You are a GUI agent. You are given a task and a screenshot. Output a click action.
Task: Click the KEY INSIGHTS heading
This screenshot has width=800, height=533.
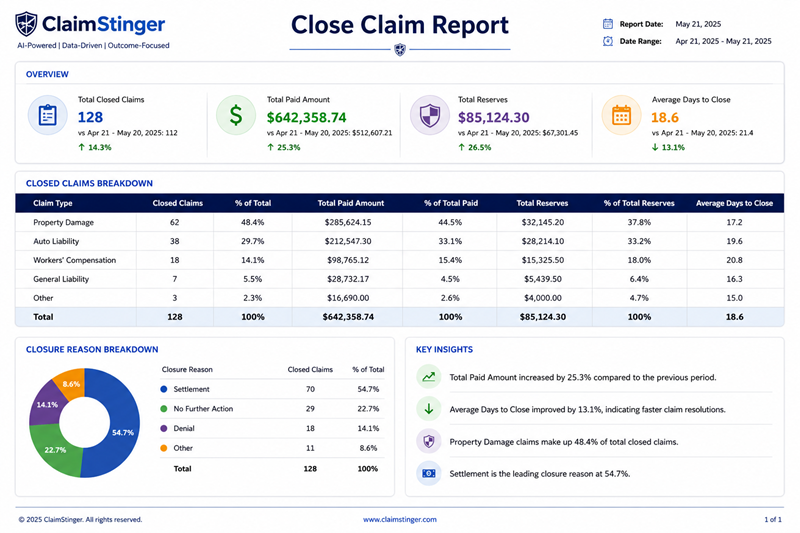(444, 349)
